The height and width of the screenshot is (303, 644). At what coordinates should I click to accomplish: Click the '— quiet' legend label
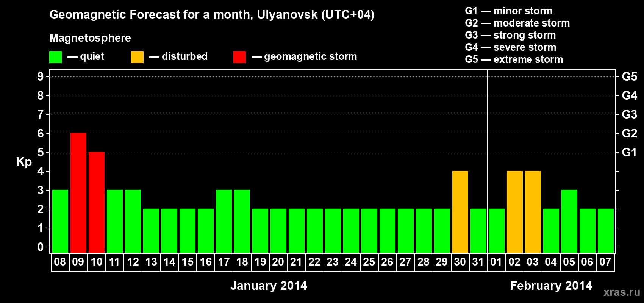coord(86,57)
